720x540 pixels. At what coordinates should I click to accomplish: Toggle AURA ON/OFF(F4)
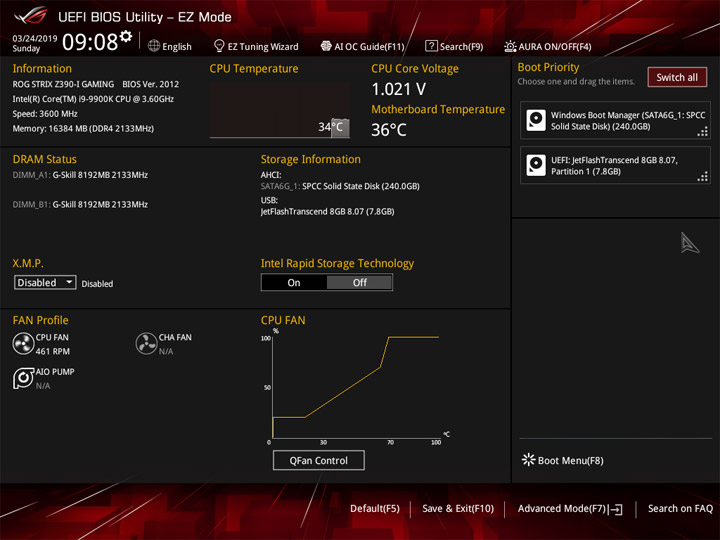pyautogui.click(x=555, y=46)
